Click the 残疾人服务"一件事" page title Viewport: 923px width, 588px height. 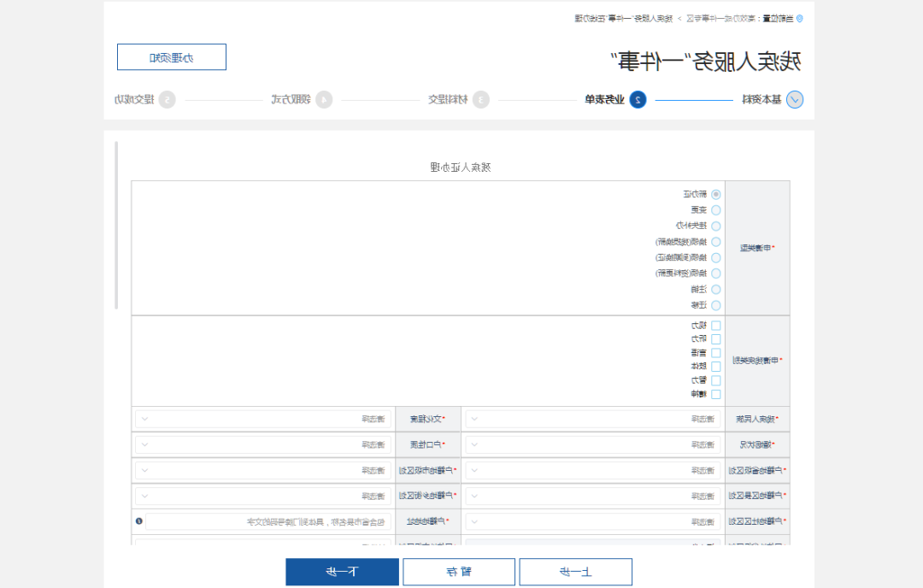point(705,62)
